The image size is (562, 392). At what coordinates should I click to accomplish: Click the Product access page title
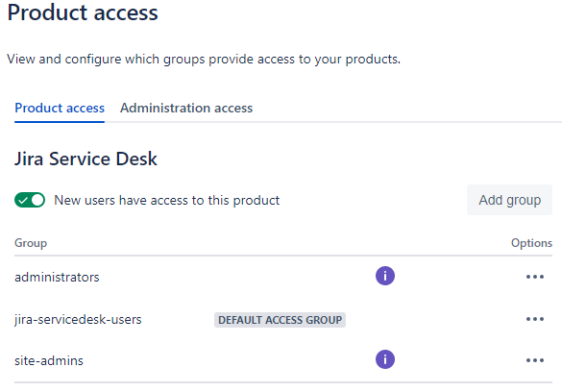83,12
